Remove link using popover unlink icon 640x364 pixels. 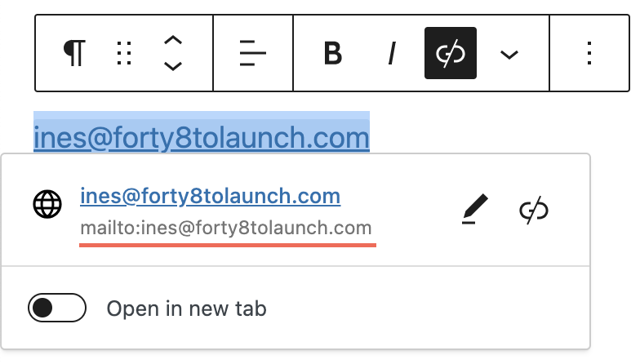click(x=534, y=210)
